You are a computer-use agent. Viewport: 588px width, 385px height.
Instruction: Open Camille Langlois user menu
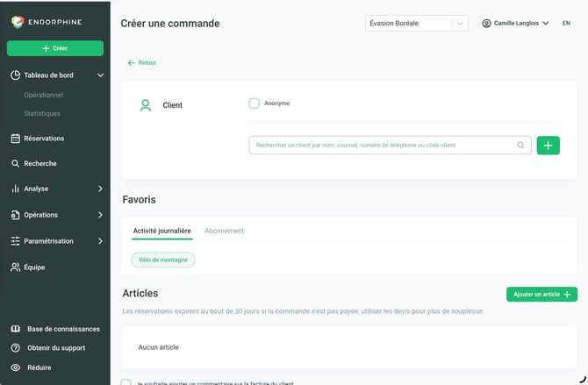point(515,24)
